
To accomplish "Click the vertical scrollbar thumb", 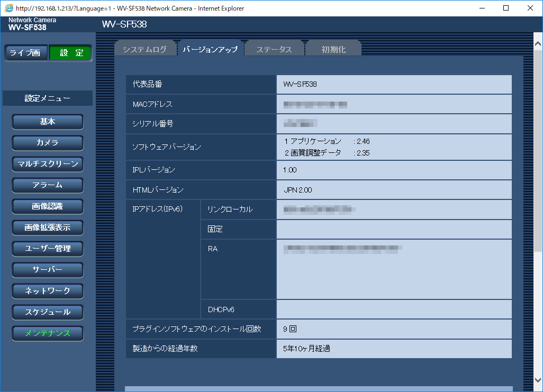I will click(x=538, y=151).
